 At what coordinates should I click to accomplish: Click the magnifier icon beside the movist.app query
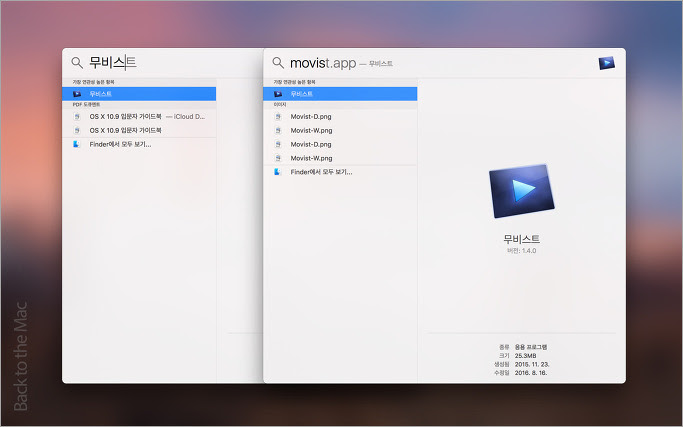tap(278, 63)
